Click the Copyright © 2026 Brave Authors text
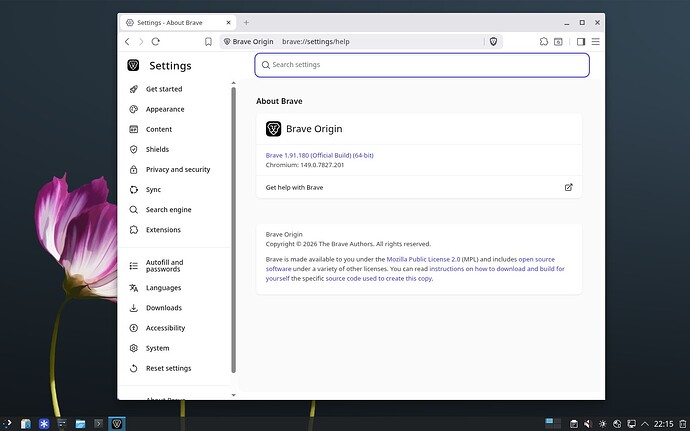 click(348, 244)
